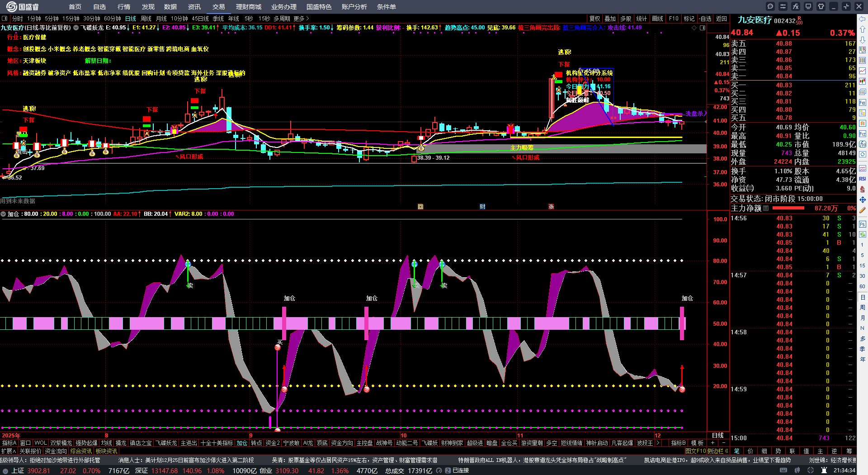The image size is (868, 475).
Task: Open the list icon beside 主力净额
Action: pos(766,208)
